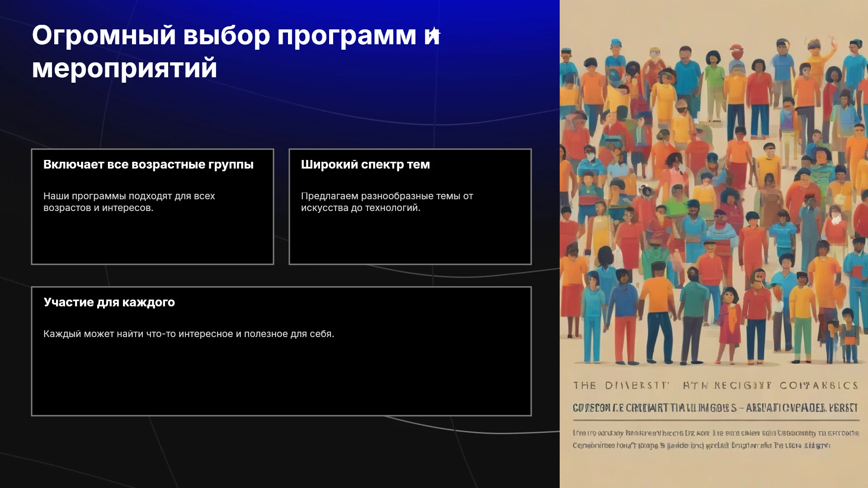The height and width of the screenshot is (488, 868).
Task: Click the empty area of the 'Широкий спектр тем' card
Action: point(410,239)
